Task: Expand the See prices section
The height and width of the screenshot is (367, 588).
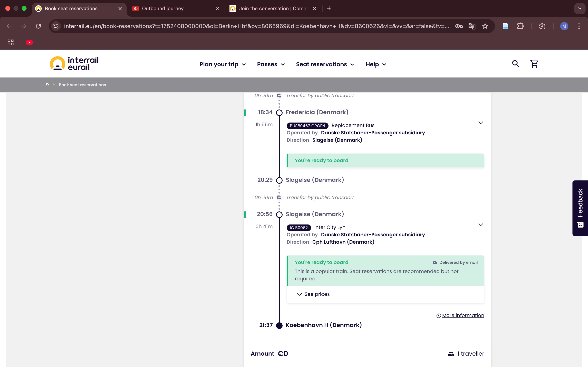Action: click(313, 294)
